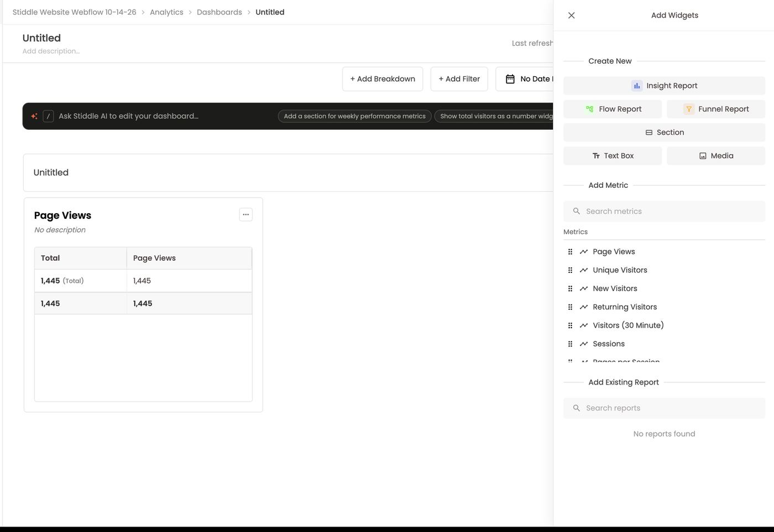Click the Add Filter button

click(459, 79)
